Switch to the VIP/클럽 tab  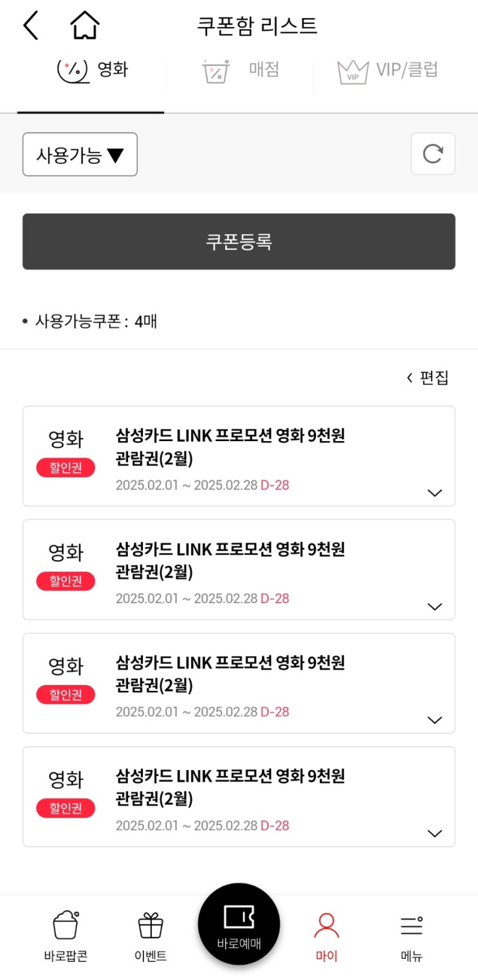(387, 70)
